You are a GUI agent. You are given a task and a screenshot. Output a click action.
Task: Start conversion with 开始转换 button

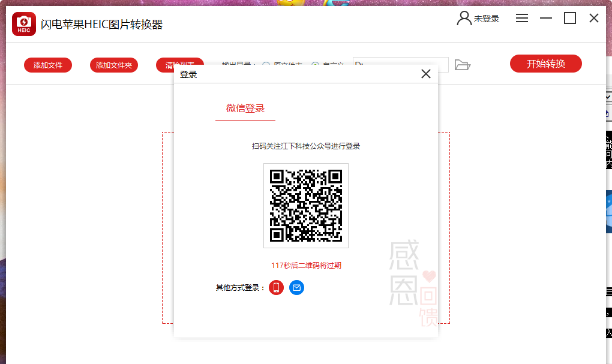(545, 64)
